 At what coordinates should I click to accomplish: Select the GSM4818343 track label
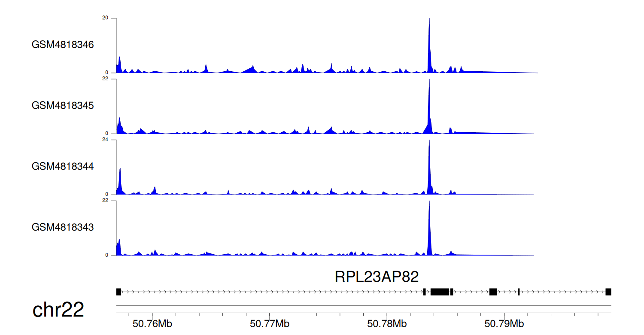tap(63, 227)
